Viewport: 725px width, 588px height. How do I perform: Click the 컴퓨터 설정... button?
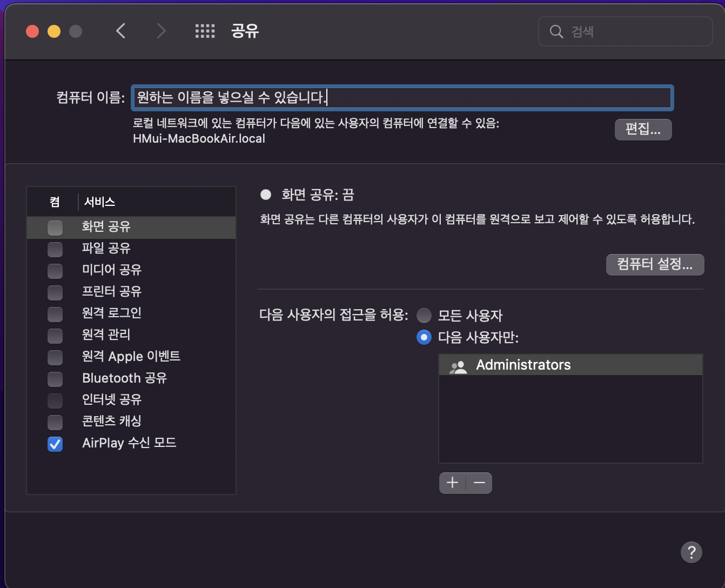(655, 265)
